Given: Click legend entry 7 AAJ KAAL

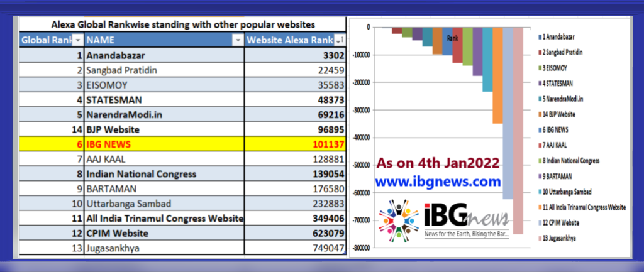Looking at the screenshot, I should tap(554, 145).
